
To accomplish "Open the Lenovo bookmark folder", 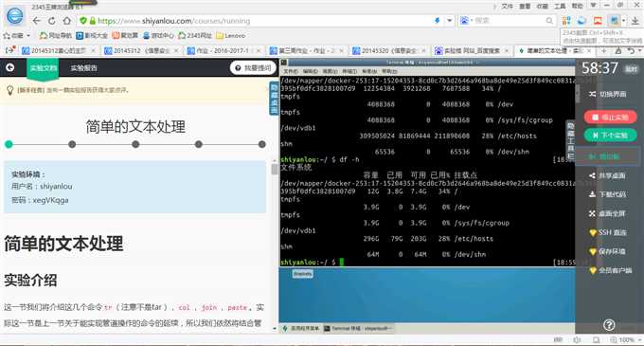I will point(230,36).
